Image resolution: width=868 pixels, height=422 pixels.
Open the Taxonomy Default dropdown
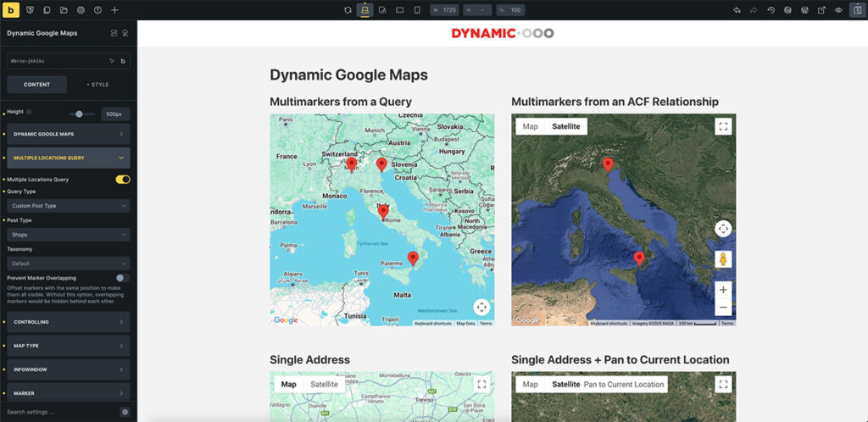coord(69,264)
